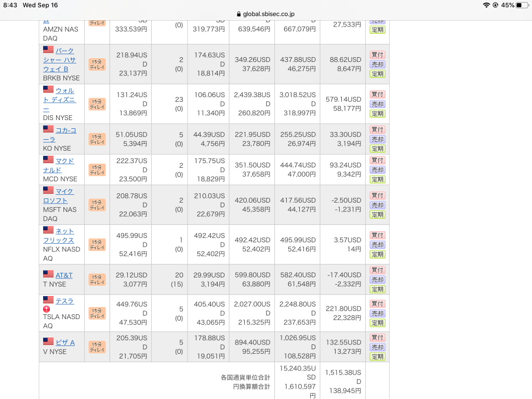This screenshot has width=532, height=399.
Task: Click 売却 button in AT&T row
Action: tap(377, 280)
